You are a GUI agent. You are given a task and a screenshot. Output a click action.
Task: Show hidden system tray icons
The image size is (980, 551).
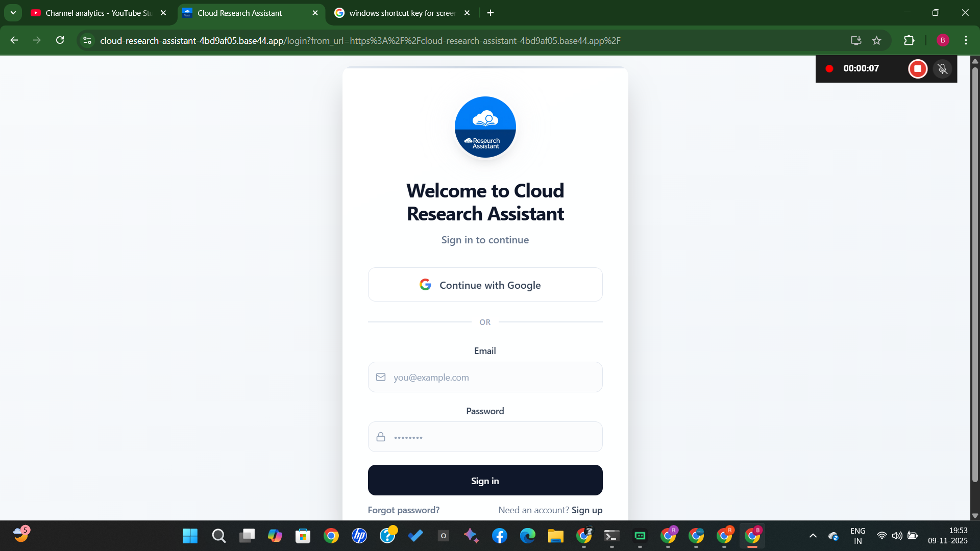(x=813, y=536)
